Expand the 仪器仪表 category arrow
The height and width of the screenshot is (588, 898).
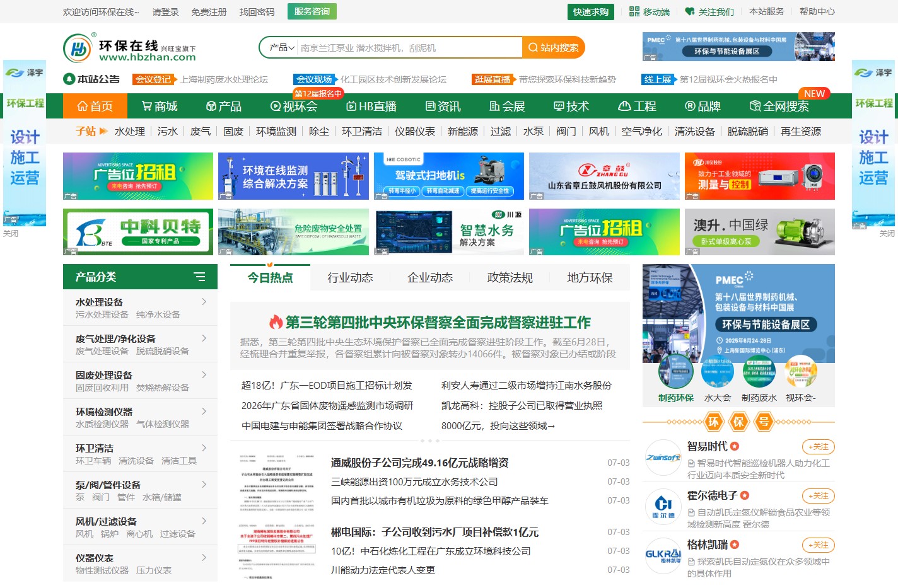[204, 558]
